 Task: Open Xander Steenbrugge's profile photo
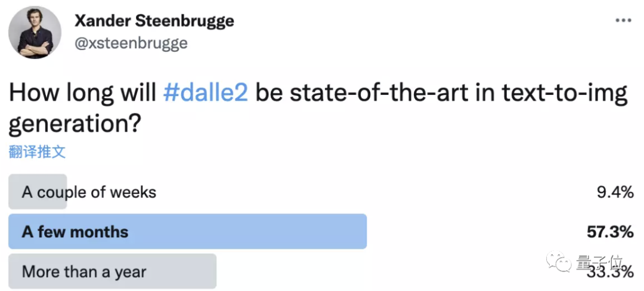click(x=35, y=32)
